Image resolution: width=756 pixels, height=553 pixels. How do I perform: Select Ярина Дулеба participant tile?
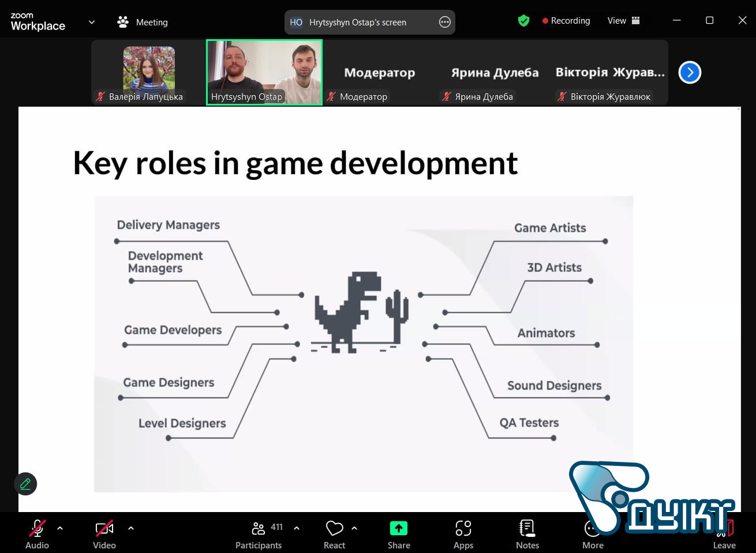[x=495, y=73]
